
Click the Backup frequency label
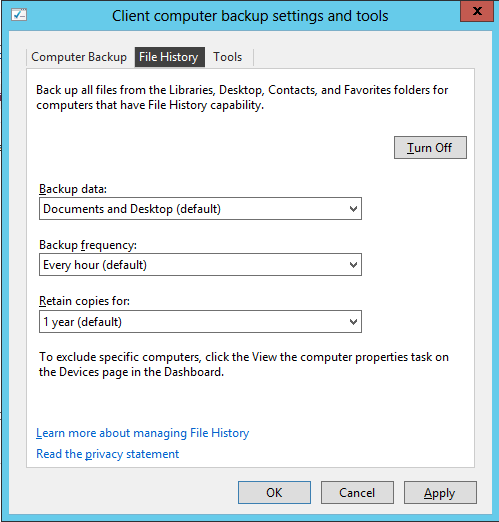point(88,245)
